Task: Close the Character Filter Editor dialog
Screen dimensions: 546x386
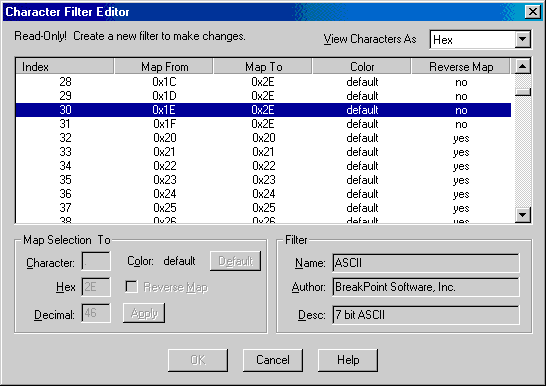Action: [533, 12]
